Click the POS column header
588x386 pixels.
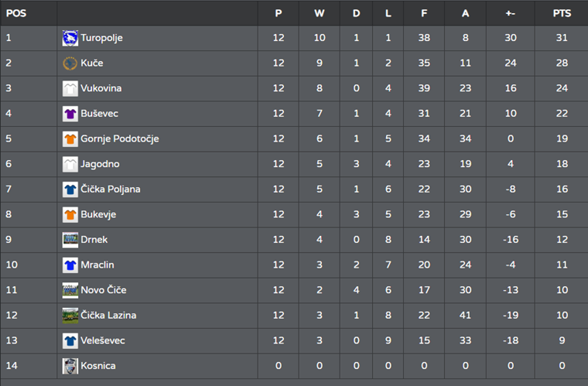(16, 13)
